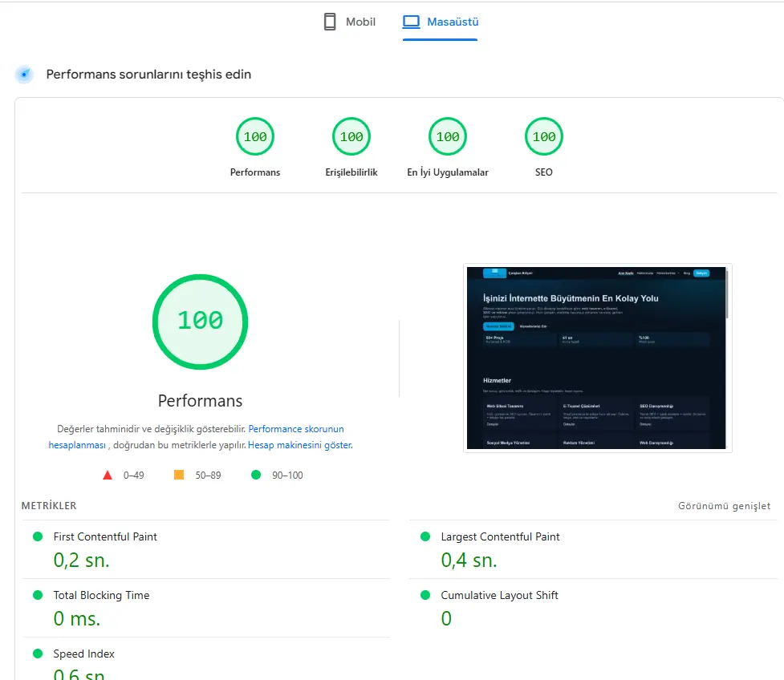Click green dot beside Total Blocking Time
784x680 pixels.
point(38,595)
